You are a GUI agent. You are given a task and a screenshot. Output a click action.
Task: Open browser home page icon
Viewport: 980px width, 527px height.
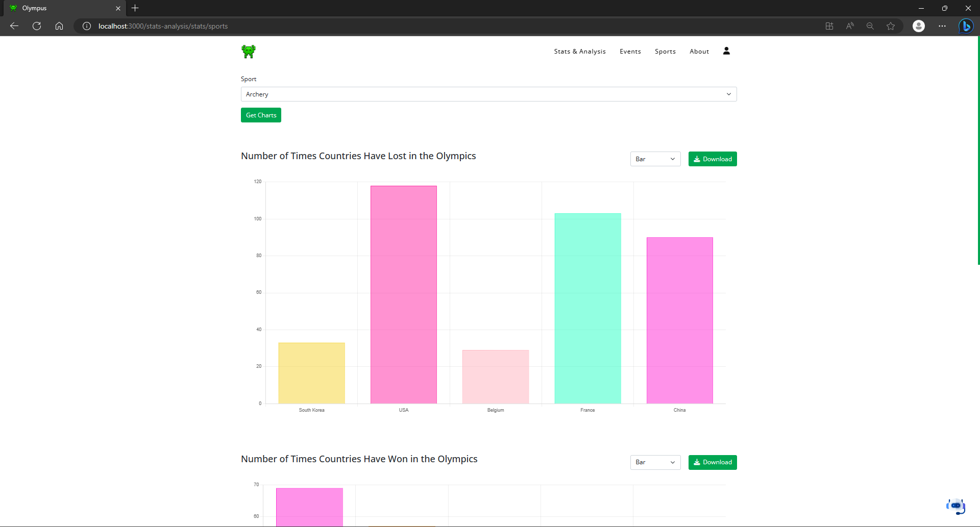click(59, 26)
